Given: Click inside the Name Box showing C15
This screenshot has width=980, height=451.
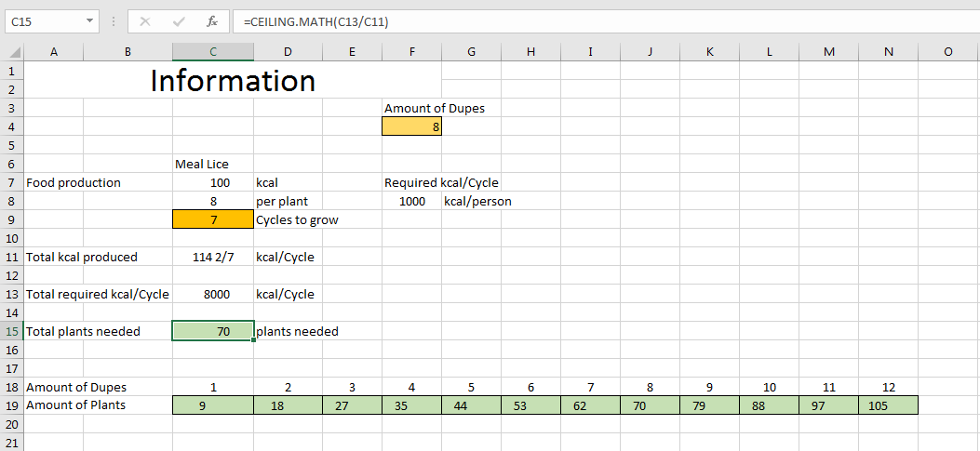Looking at the screenshot, I should coord(42,20).
